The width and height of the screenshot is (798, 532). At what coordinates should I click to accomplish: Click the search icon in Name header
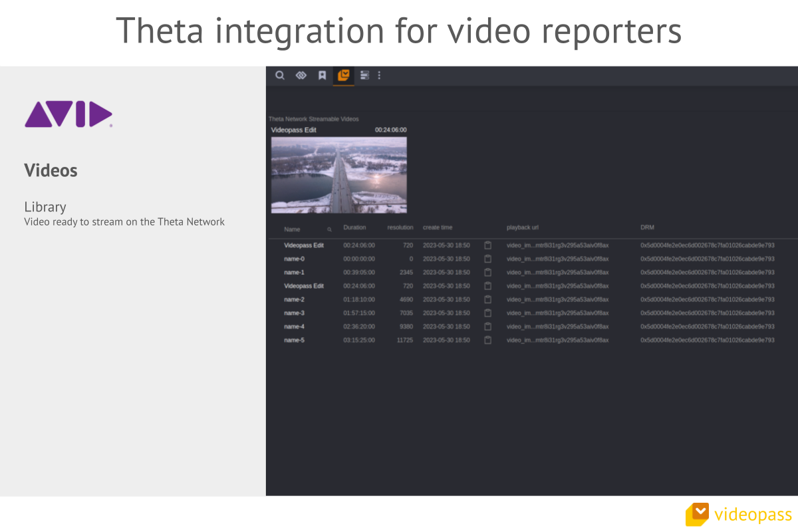click(x=329, y=229)
